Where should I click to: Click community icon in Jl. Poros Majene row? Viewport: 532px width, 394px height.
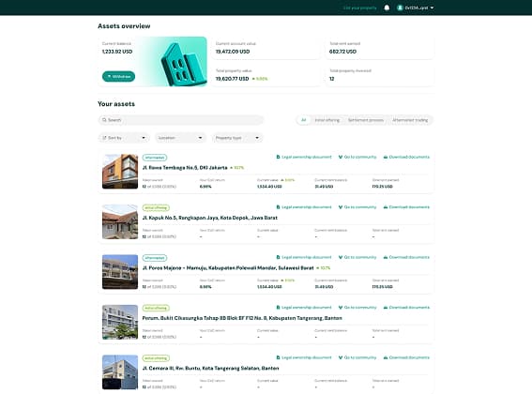point(341,257)
